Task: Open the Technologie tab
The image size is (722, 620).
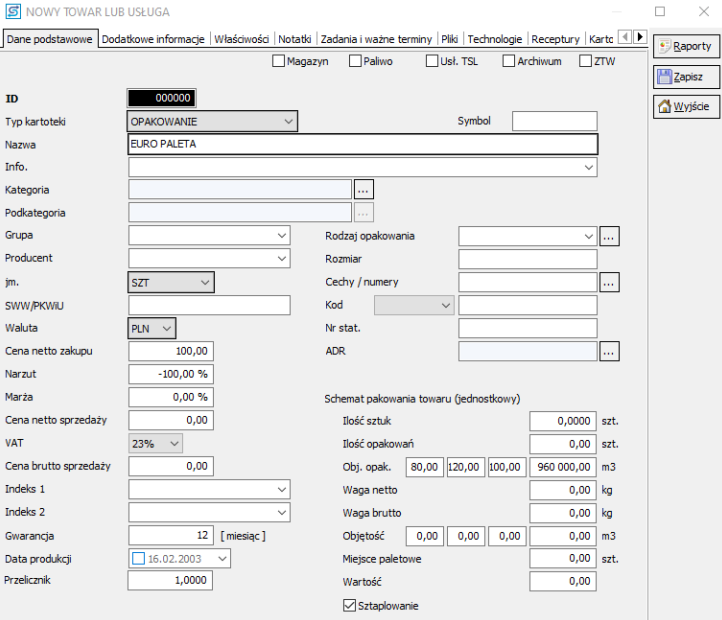Action: point(494,39)
